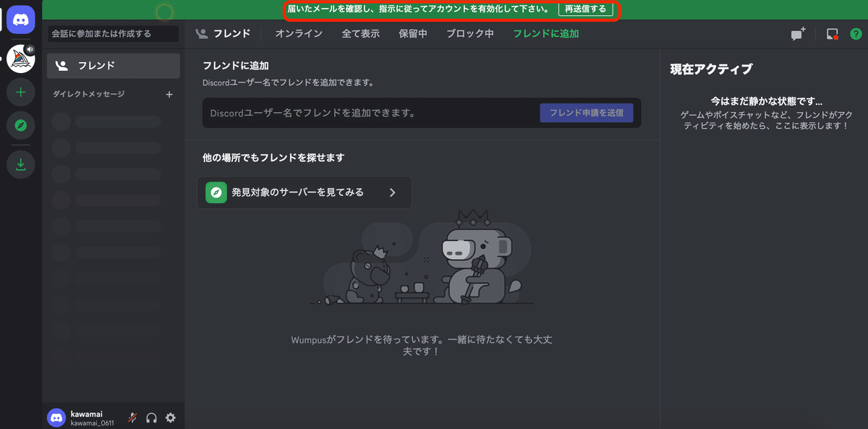Open the inbox icon in the top bar

coord(832,34)
